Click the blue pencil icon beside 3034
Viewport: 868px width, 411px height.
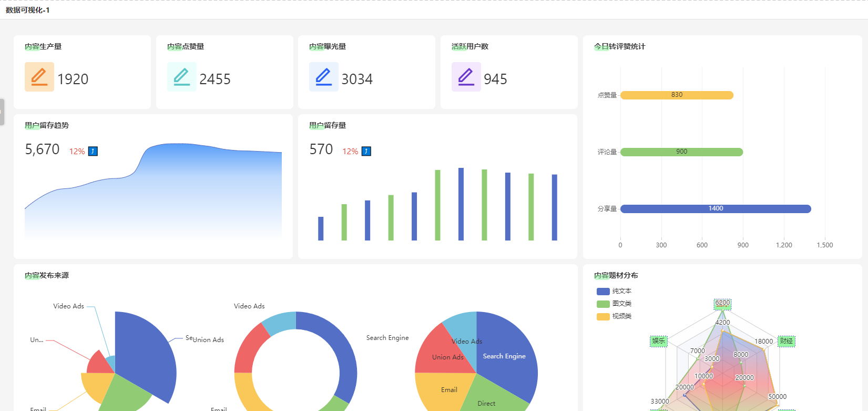point(324,77)
